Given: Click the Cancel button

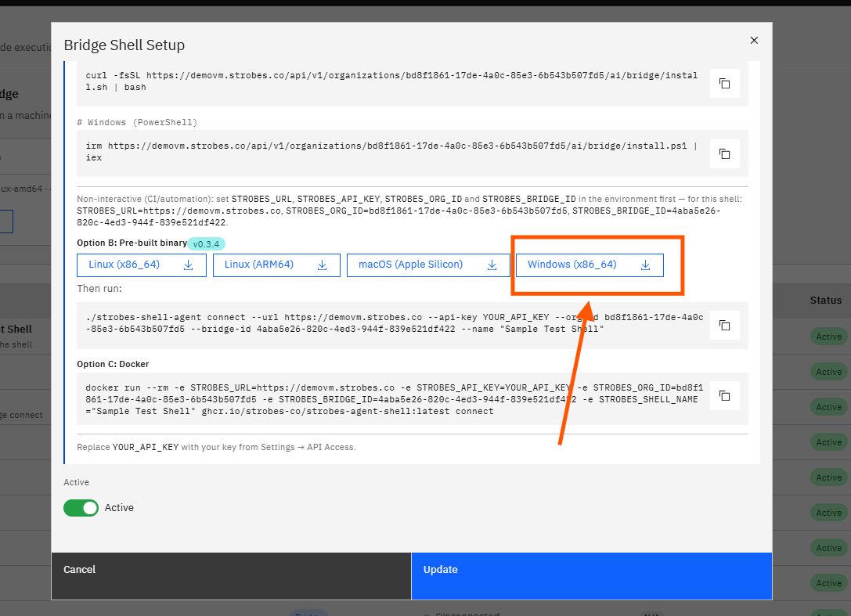Looking at the screenshot, I should point(231,576).
